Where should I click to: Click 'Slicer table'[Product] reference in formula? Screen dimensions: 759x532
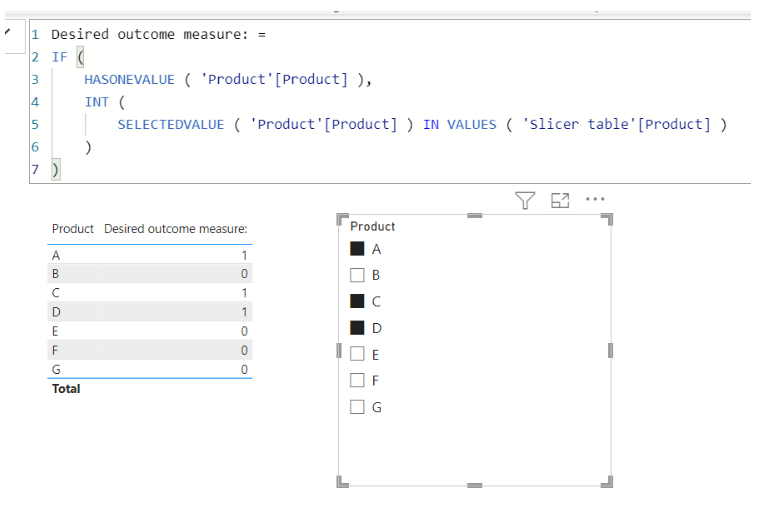(617, 124)
